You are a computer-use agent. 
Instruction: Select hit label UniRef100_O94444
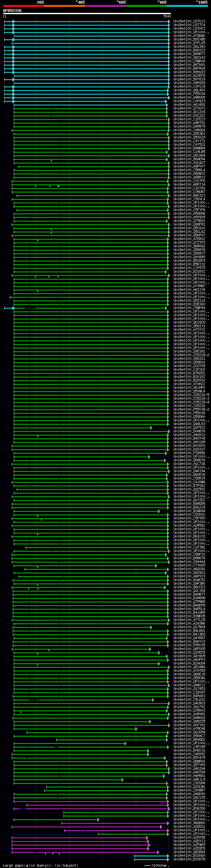coord(190,562)
